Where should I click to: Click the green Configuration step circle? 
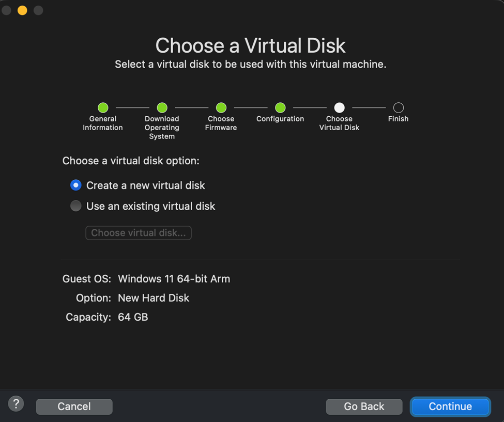coord(280,107)
